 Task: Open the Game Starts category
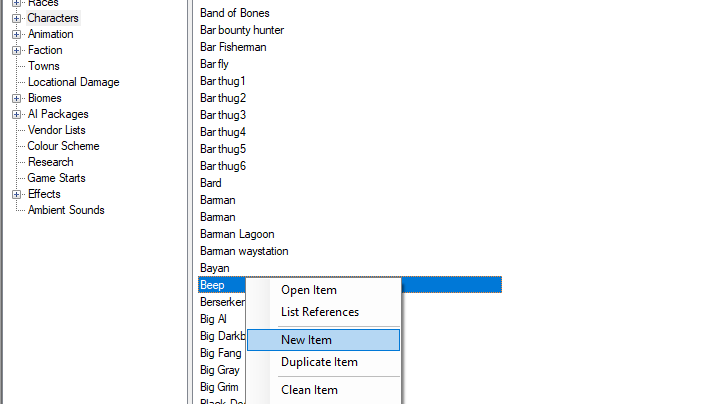[x=56, y=178]
